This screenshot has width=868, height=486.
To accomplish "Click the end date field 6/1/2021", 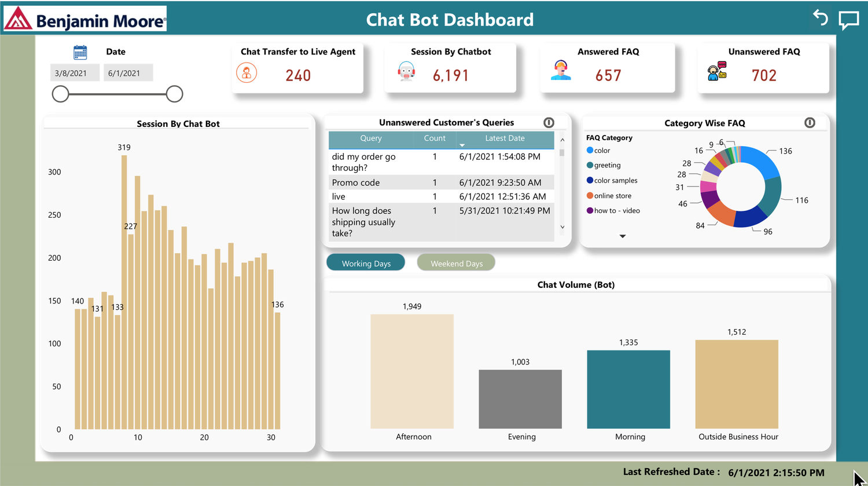I will [128, 73].
